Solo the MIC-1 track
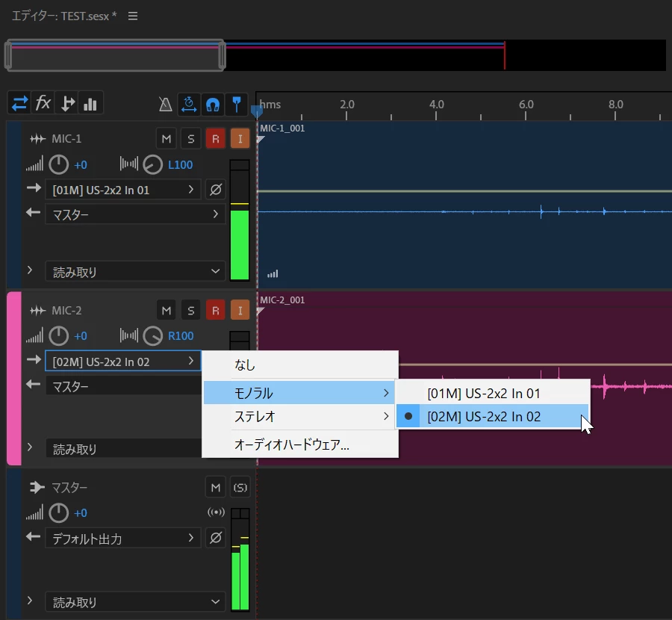This screenshot has width=672, height=620. (x=190, y=138)
